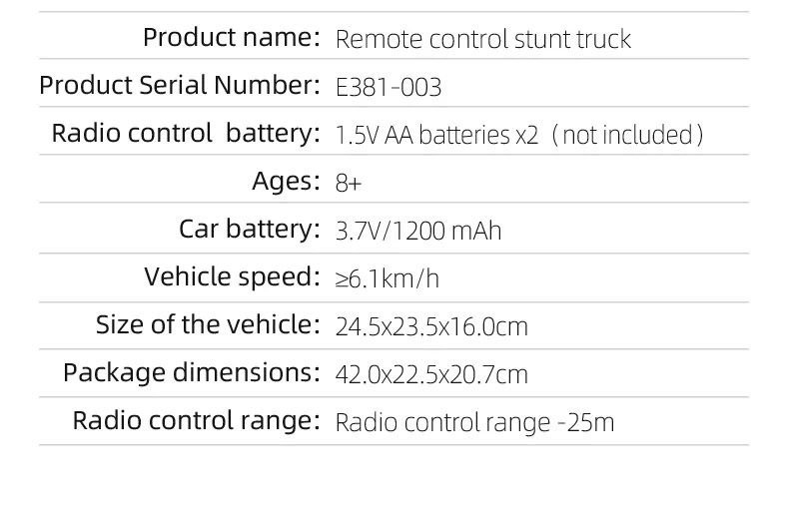Select the '1.5V AA batteries x2' value
789x532 pixels.
tap(436, 136)
